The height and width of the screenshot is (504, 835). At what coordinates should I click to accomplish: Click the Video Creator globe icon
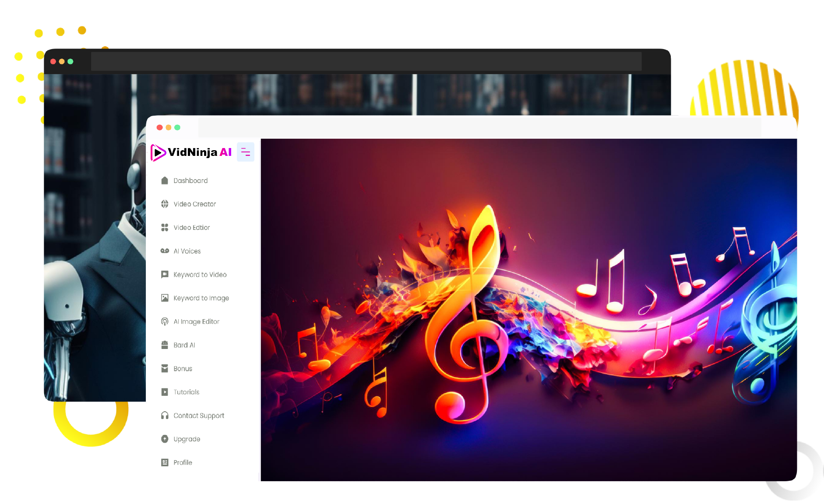165,204
